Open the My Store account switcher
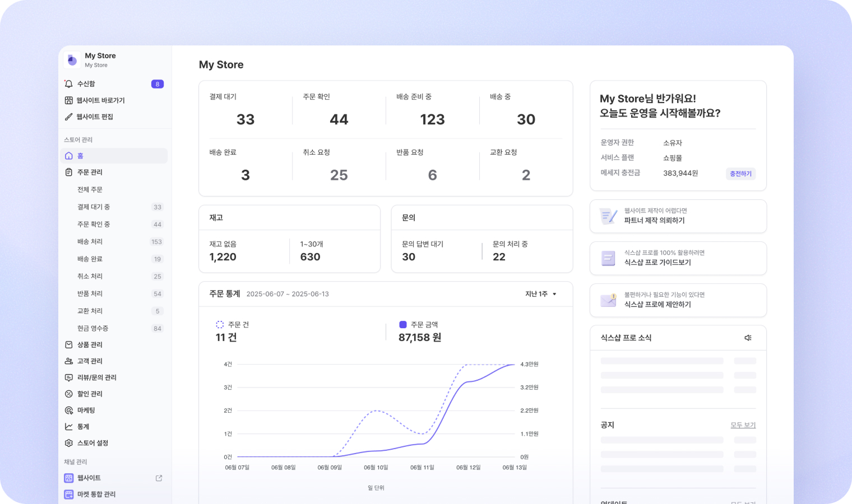The image size is (852, 504). (x=100, y=59)
